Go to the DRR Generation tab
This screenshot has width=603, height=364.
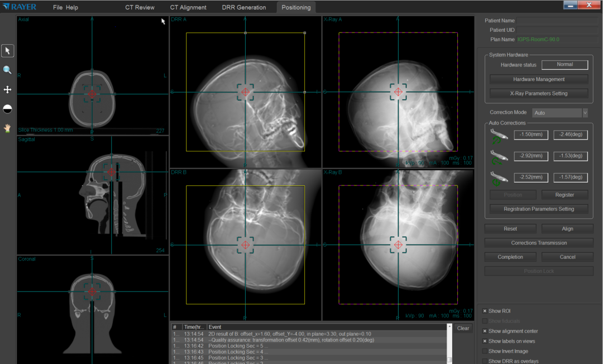(243, 8)
